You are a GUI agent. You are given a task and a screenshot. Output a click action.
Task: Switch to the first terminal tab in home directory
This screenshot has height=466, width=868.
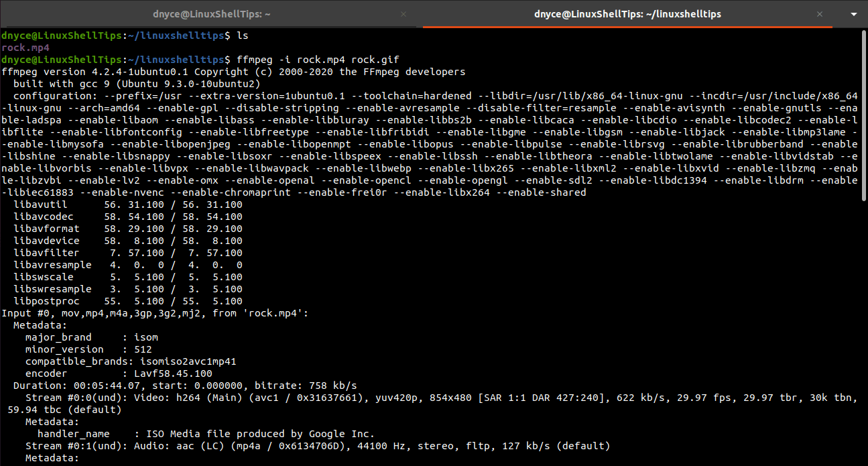click(x=210, y=13)
